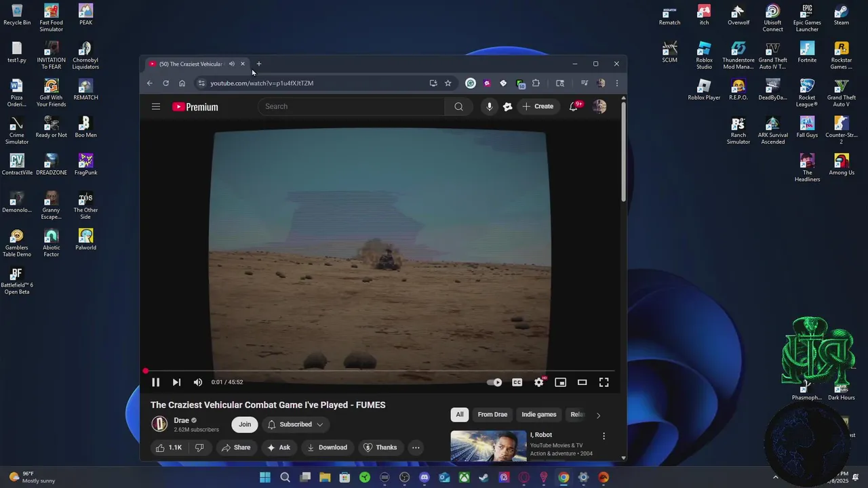Screen dimensions: 868x488
Task: Open Steam from the taskbar
Action: click(x=484, y=477)
